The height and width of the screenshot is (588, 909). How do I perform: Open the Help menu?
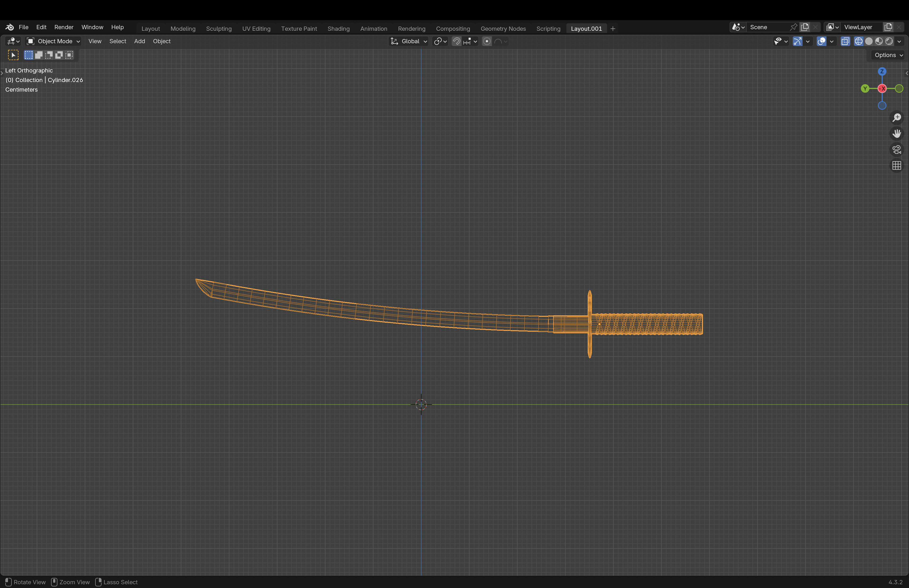point(117,27)
